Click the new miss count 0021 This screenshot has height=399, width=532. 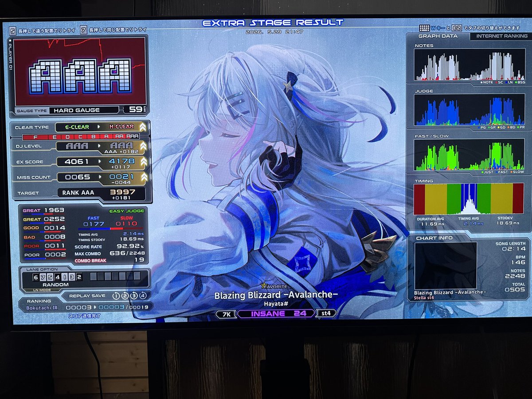(x=122, y=177)
